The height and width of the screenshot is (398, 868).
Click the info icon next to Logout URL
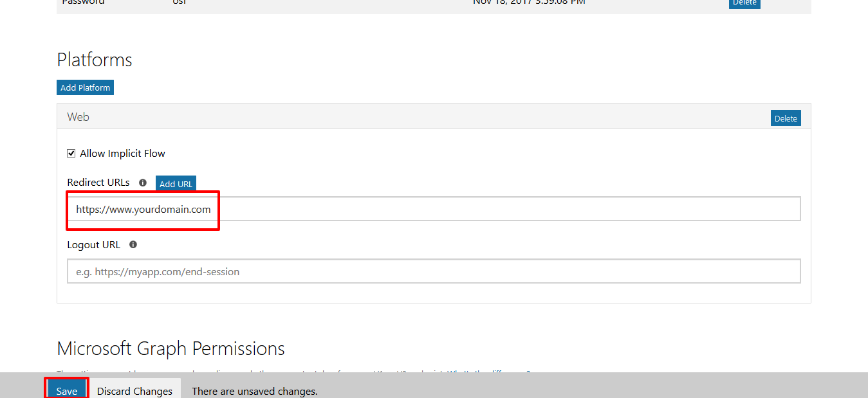[133, 245]
